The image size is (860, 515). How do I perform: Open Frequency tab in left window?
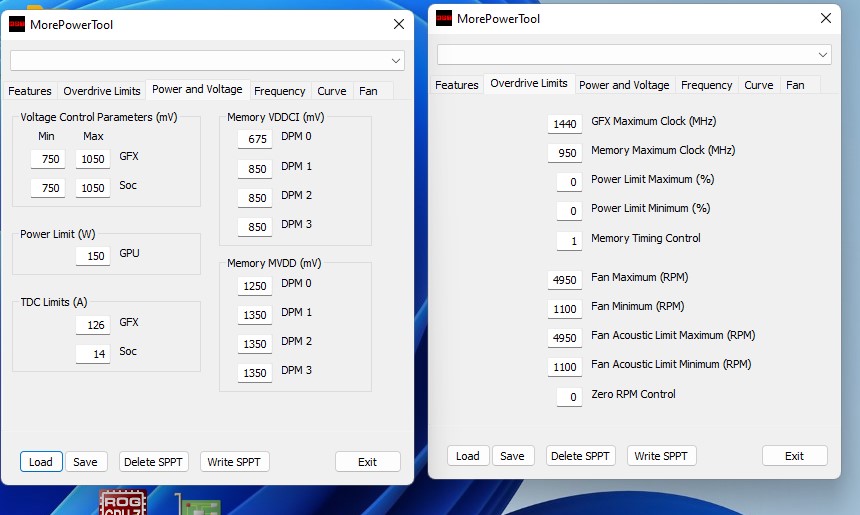click(280, 91)
